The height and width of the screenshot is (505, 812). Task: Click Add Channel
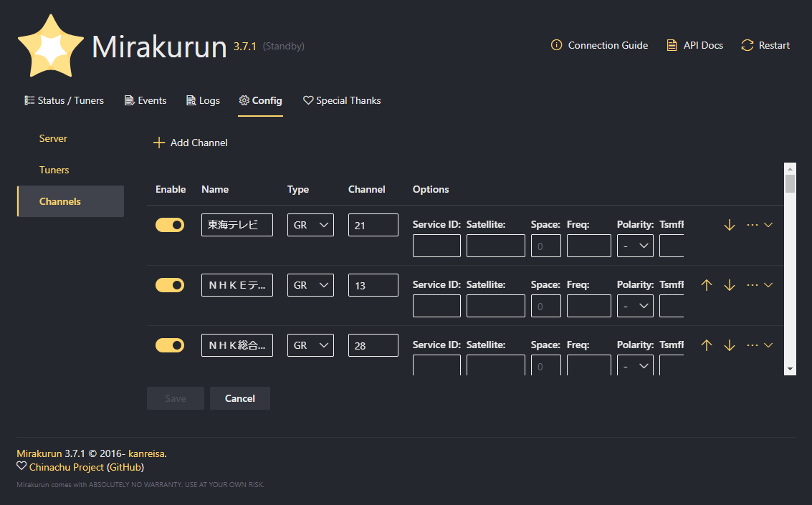pyautogui.click(x=191, y=143)
